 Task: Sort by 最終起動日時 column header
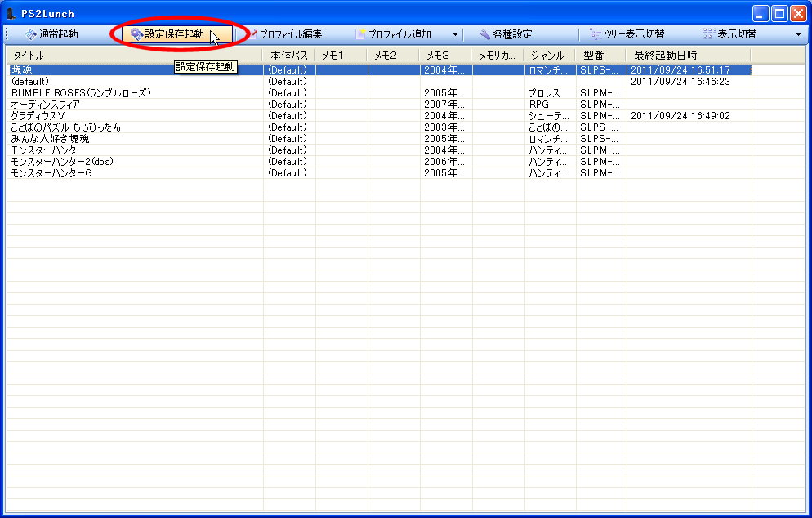pos(688,56)
